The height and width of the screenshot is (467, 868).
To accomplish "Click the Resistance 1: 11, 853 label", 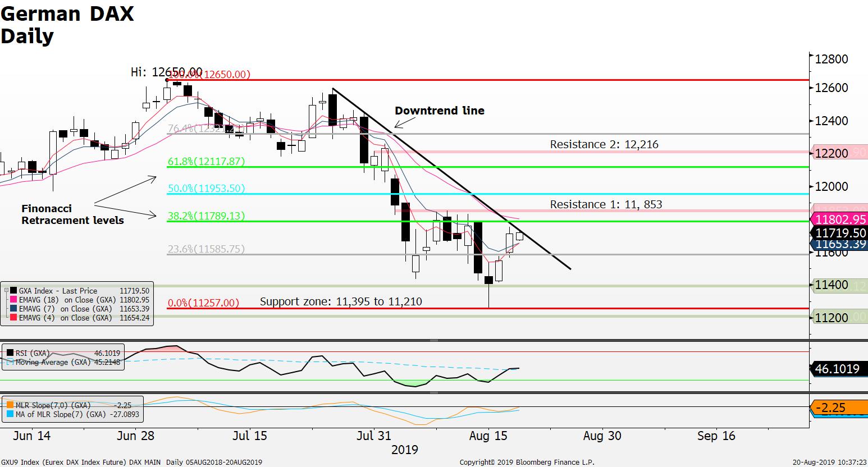I will tap(606, 204).
